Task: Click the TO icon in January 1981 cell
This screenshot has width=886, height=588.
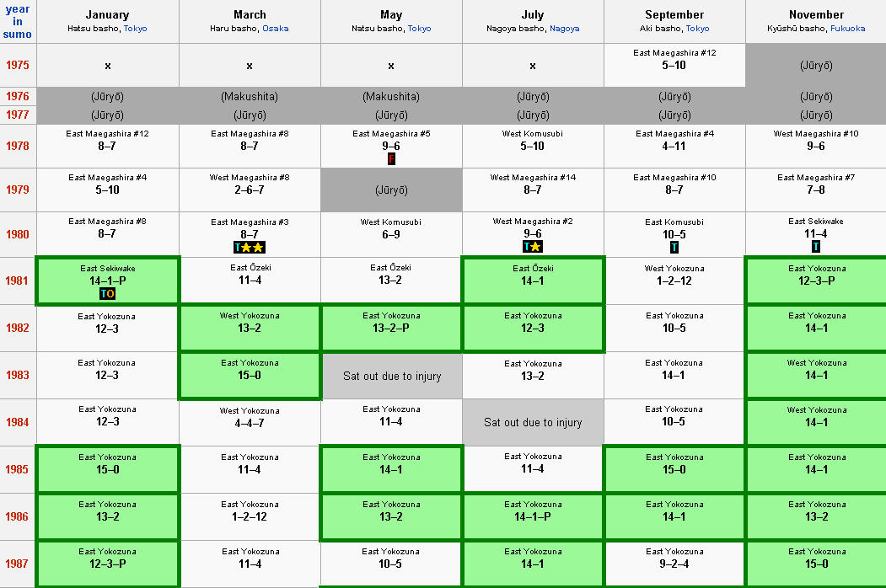Action: coord(107,294)
